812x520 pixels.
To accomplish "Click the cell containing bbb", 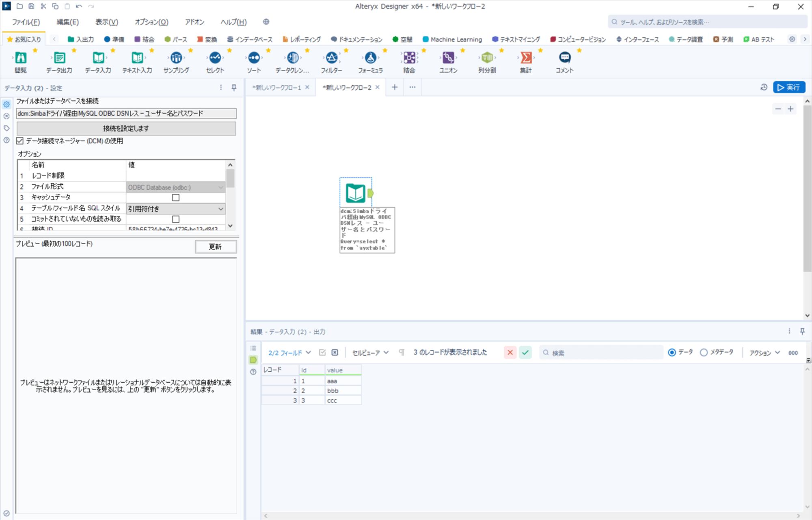I will [343, 391].
